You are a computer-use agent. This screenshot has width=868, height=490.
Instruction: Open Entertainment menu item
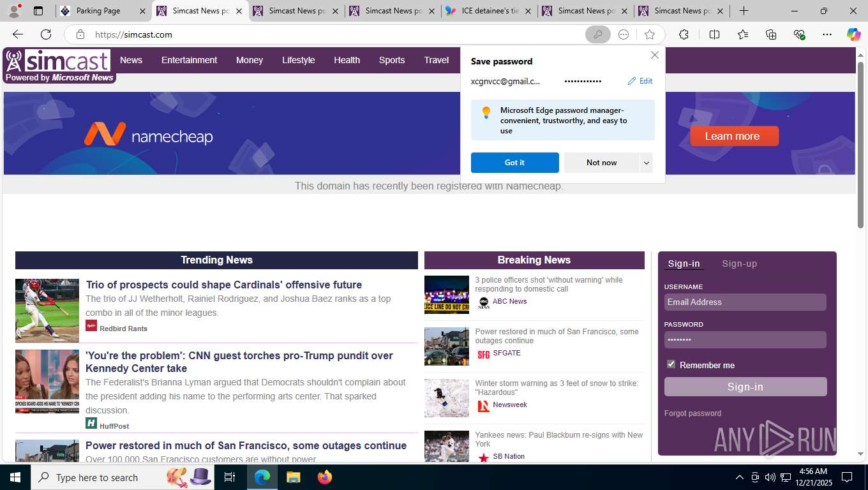(189, 60)
